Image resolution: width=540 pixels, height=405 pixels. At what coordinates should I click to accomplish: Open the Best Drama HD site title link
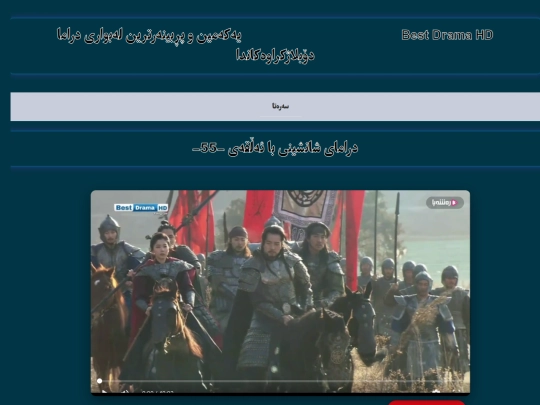(447, 35)
